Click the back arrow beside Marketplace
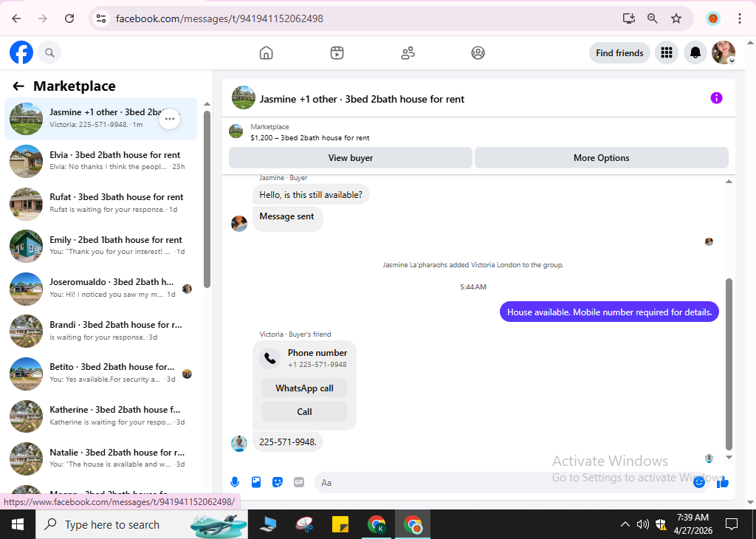The width and height of the screenshot is (756, 539). tap(18, 86)
